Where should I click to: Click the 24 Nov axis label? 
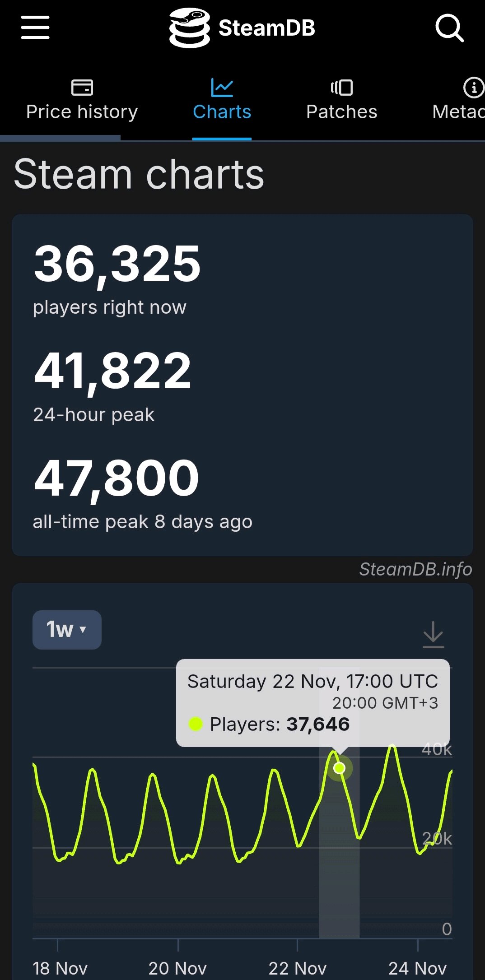pyautogui.click(x=417, y=968)
